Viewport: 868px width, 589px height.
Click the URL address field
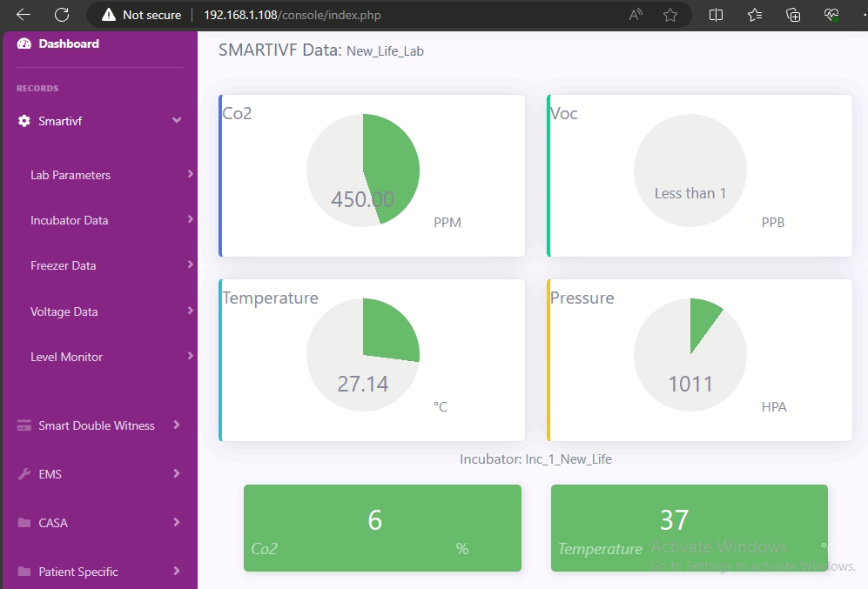click(392, 15)
